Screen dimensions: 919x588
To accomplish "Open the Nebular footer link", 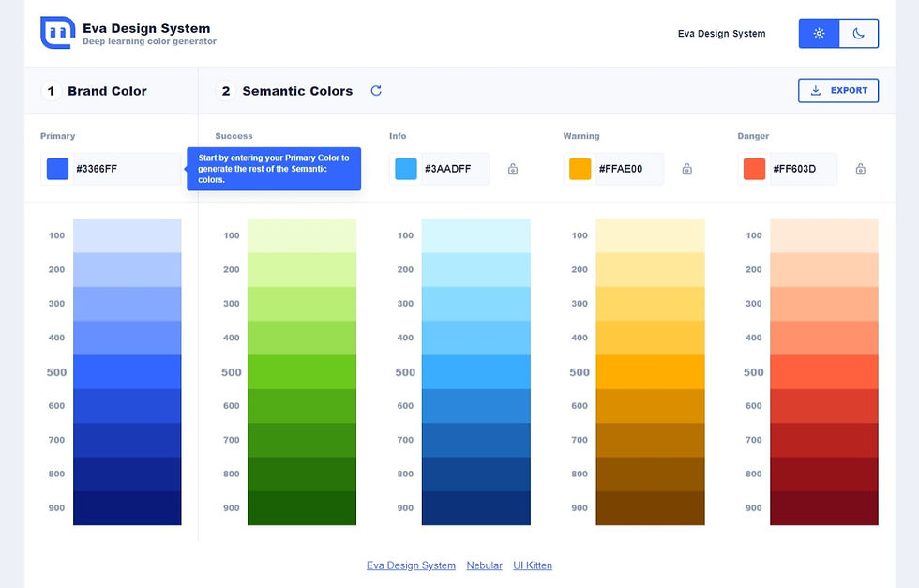I will 484,565.
